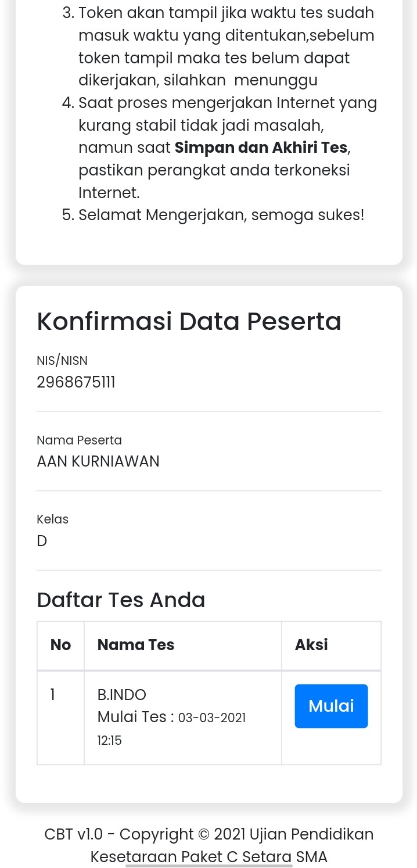Click the test start time 12:15
The image size is (417, 868).
coord(109,741)
